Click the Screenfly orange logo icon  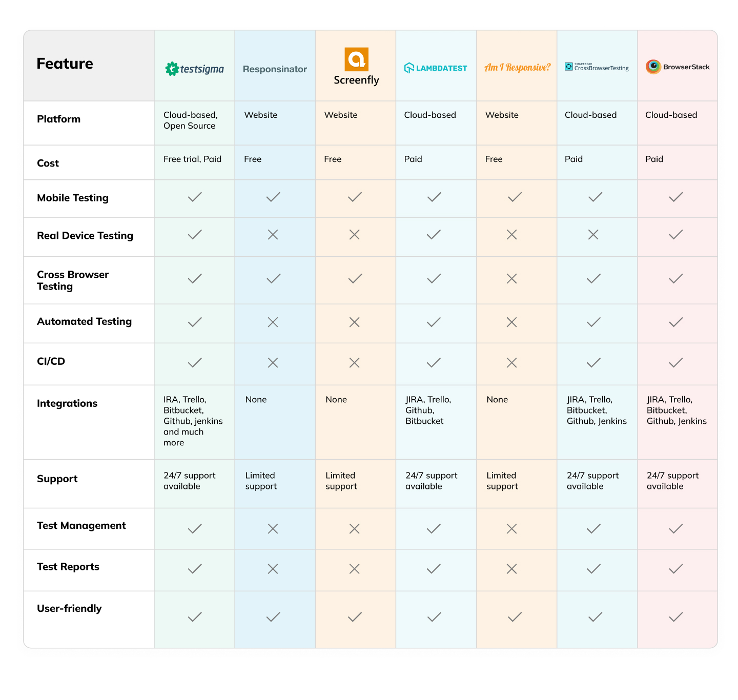pyautogui.click(x=356, y=59)
